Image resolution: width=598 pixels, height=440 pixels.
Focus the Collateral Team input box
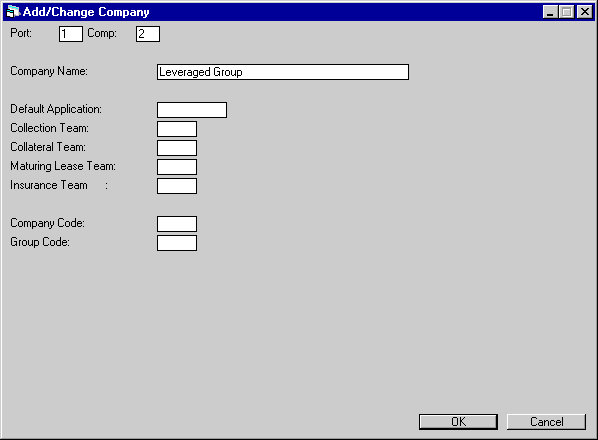pyautogui.click(x=177, y=148)
